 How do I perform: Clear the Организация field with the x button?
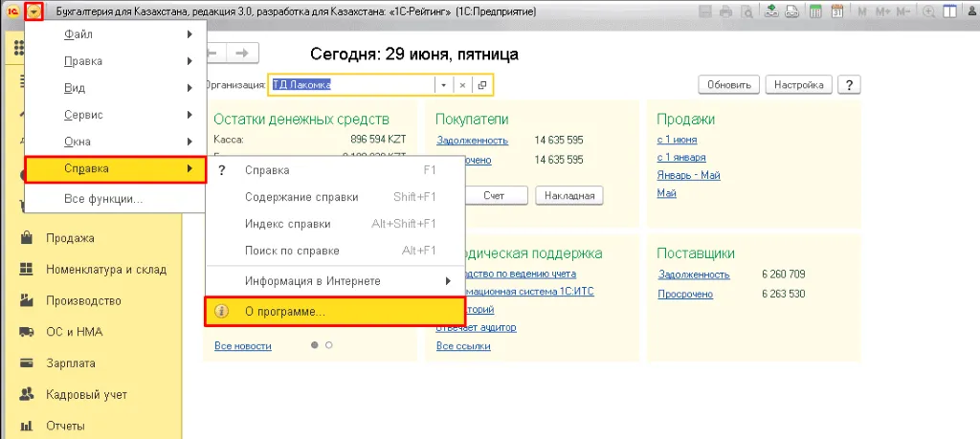pos(462,85)
